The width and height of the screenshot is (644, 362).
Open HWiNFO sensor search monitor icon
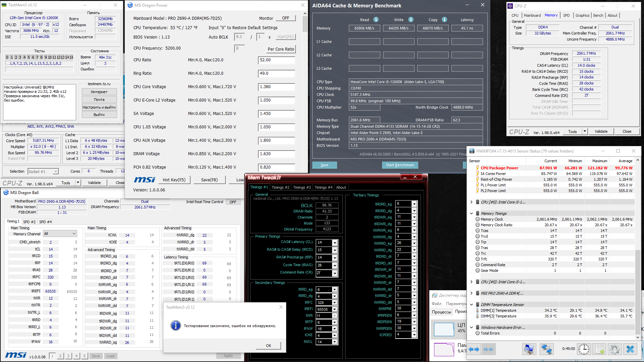point(529,349)
